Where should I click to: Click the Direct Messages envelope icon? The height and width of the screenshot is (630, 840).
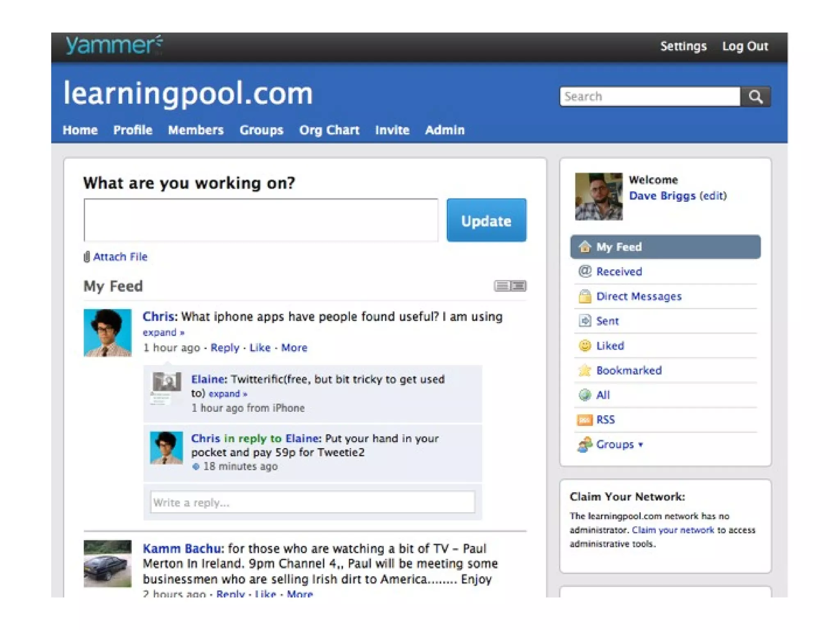pos(584,296)
